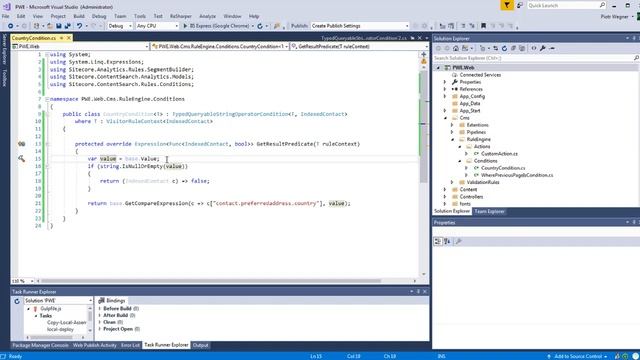Click Solution Explorer Home icon
Viewport: 640px width, 360px height.
[456, 48]
